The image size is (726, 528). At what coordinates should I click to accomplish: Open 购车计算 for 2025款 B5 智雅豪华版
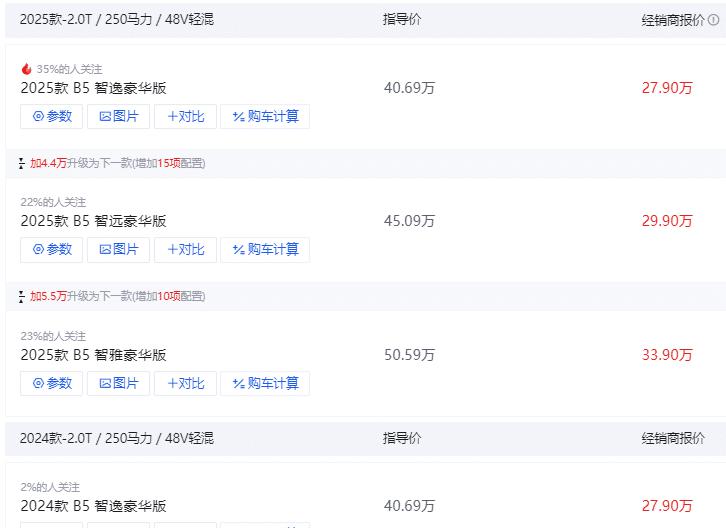(x=265, y=383)
